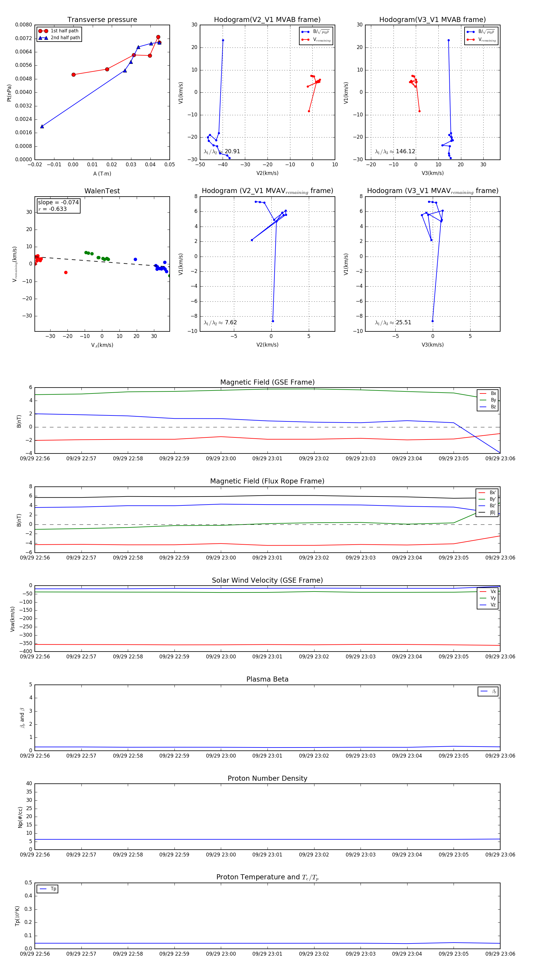
Task: Click the 'Np(#/cc)' y-axis label
Action: (x=20, y=817)
